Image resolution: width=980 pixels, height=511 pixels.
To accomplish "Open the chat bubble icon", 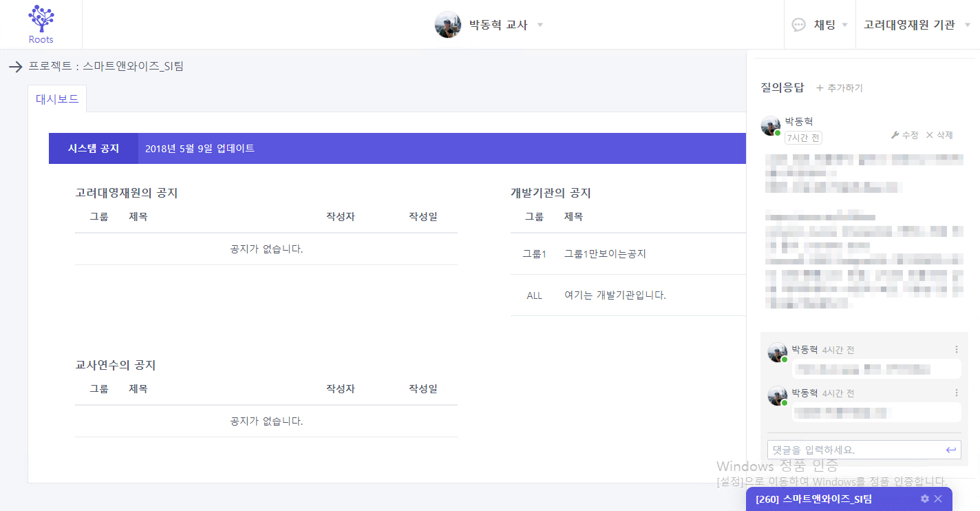I will click(x=799, y=25).
